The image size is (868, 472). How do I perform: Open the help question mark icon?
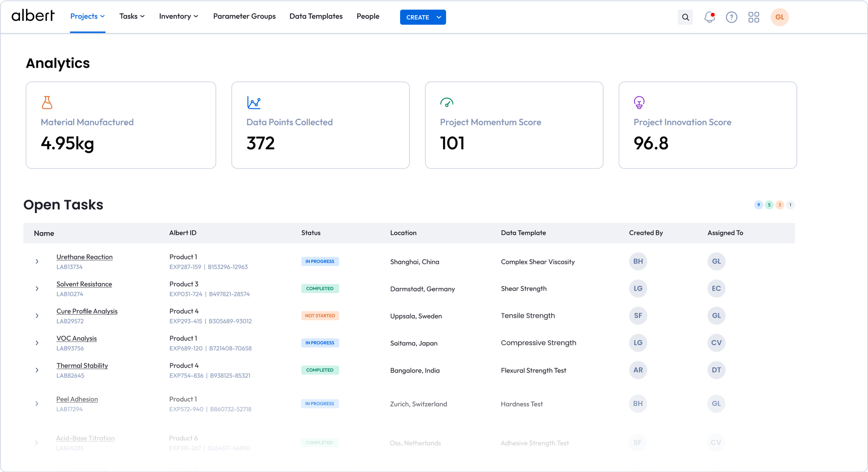[x=731, y=17]
